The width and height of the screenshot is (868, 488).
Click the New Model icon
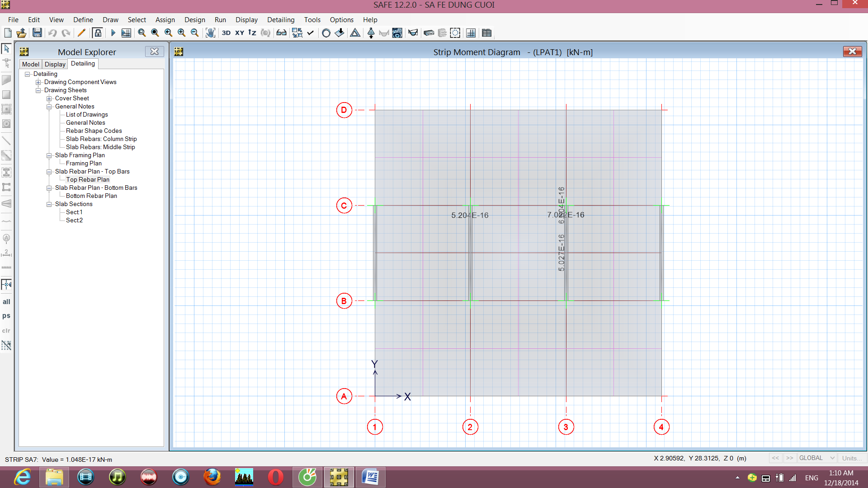click(x=8, y=33)
